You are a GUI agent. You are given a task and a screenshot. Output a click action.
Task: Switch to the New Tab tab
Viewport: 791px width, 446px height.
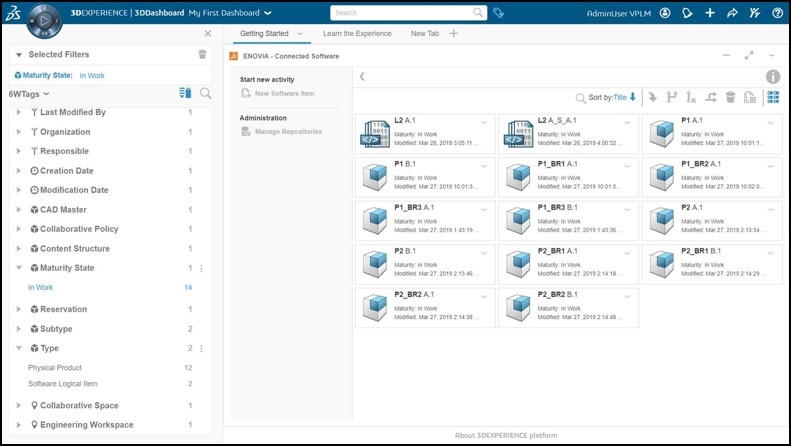click(425, 33)
